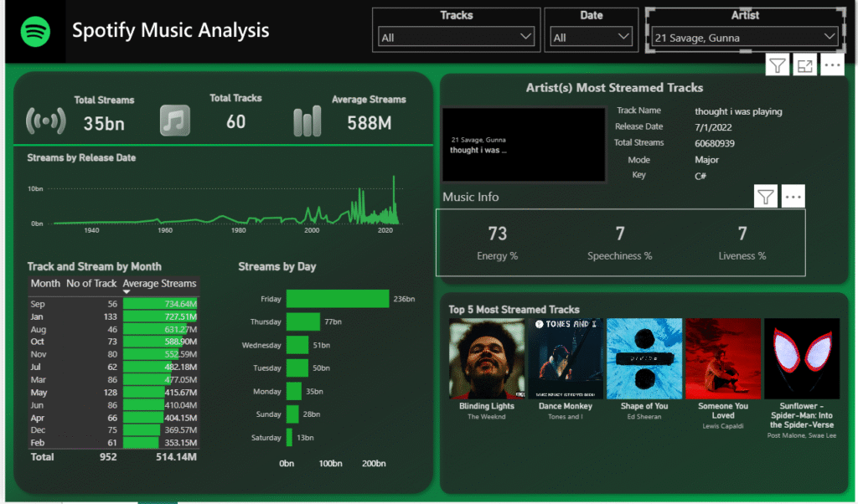Sort by Average Streams descending arrow
The image size is (858, 504).
127,292
